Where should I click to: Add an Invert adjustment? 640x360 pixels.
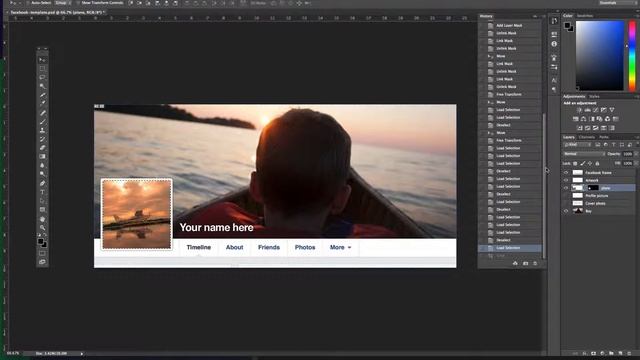[x=579, y=128]
